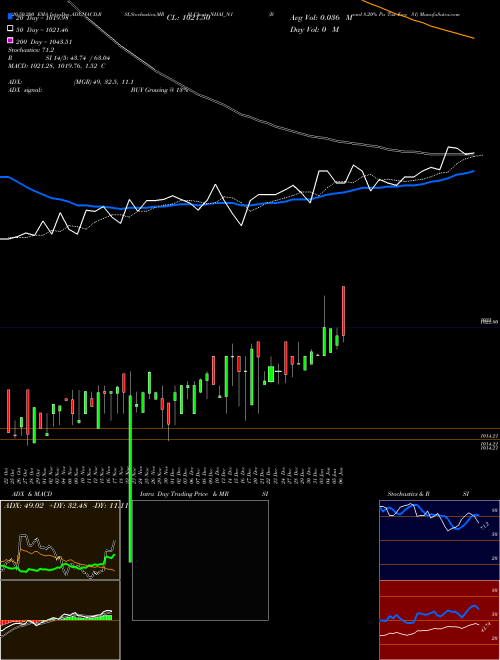Open the blue Stochastics mini chart

(439, 540)
